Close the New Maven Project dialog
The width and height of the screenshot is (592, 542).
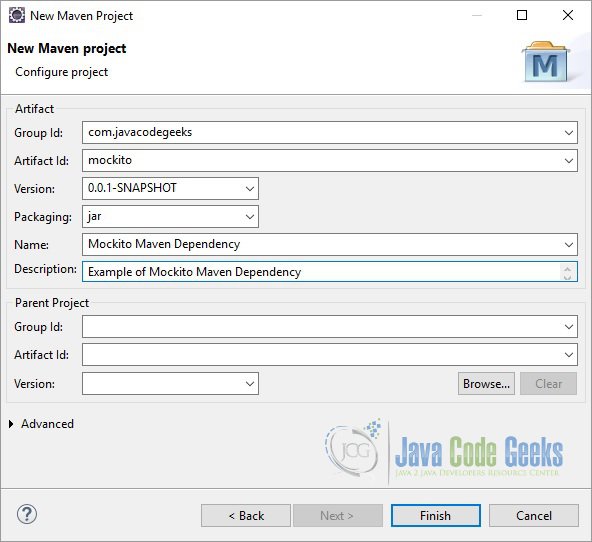[x=568, y=15]
